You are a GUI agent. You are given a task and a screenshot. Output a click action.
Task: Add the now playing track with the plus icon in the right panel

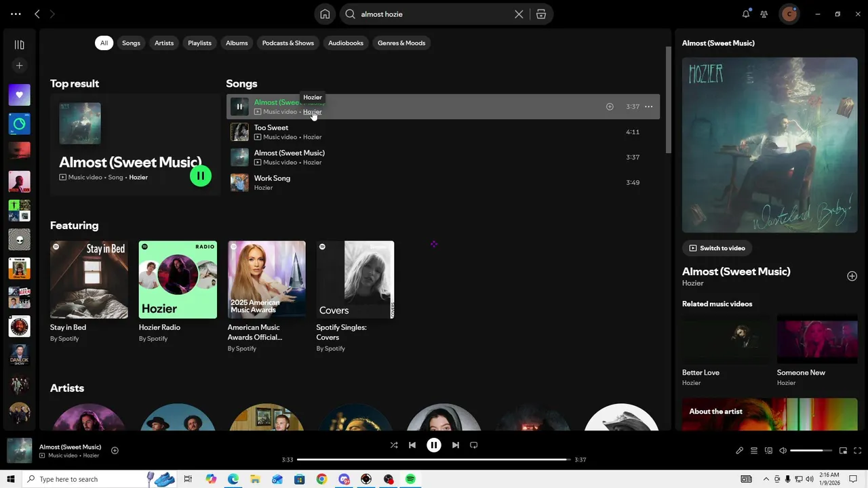pos(852,276)
